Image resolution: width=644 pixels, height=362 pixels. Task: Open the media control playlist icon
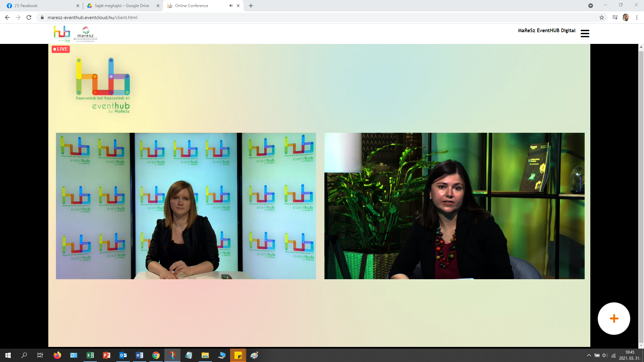[x=615, y=17]
